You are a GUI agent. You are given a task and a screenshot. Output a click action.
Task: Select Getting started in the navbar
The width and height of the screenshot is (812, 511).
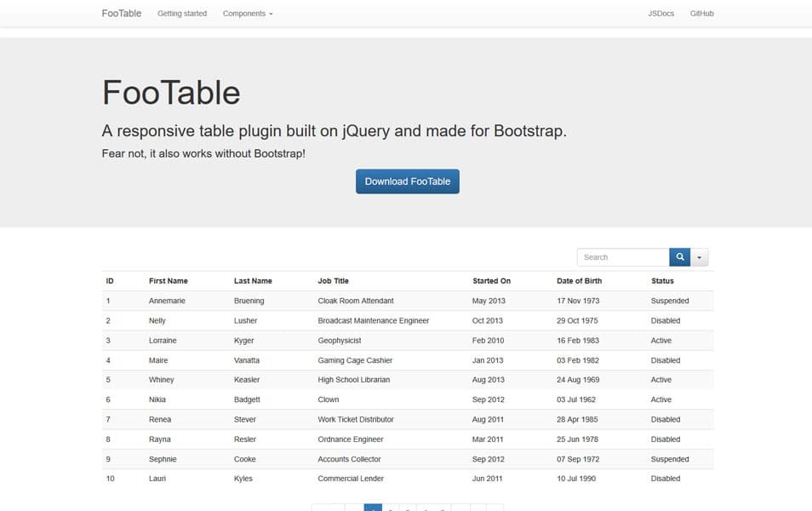(x=181, y=14)
